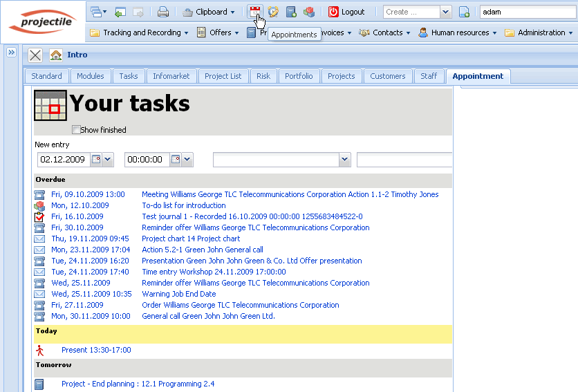
Task: Click the new document icon beside Create
Action: coord(465,12)
